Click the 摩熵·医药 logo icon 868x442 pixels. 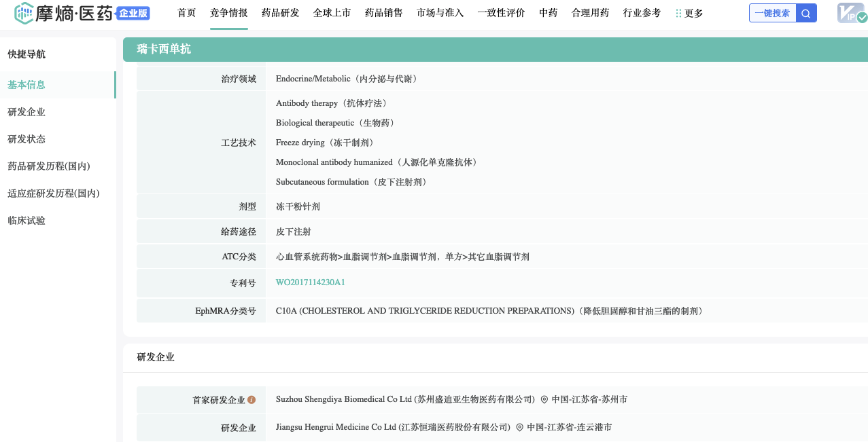[x=24, y=13]
